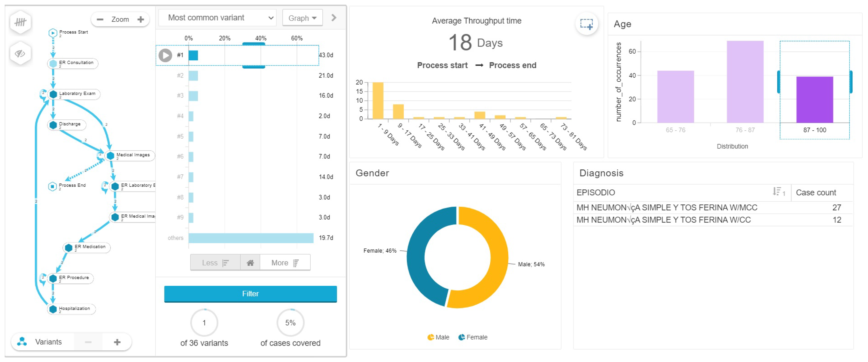Toggle the Female legend entry
This screenshot has height=362, width=868.
pyautogui.click(x=473, y=337)
